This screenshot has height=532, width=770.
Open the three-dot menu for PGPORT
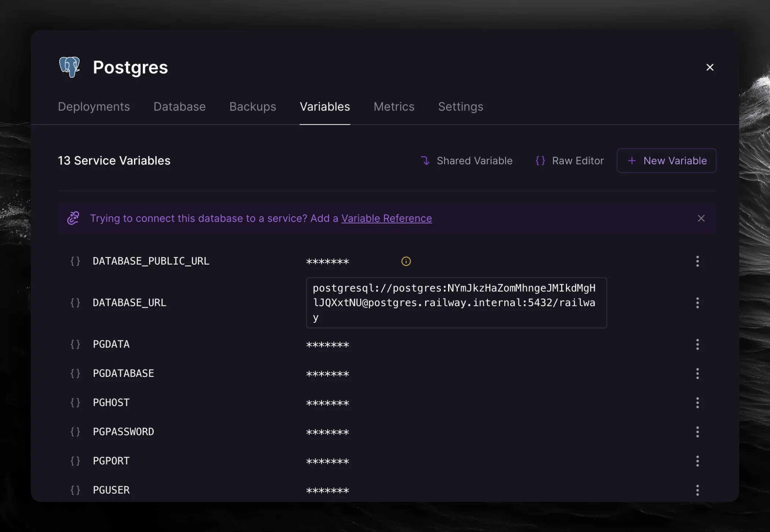[697, 461]
